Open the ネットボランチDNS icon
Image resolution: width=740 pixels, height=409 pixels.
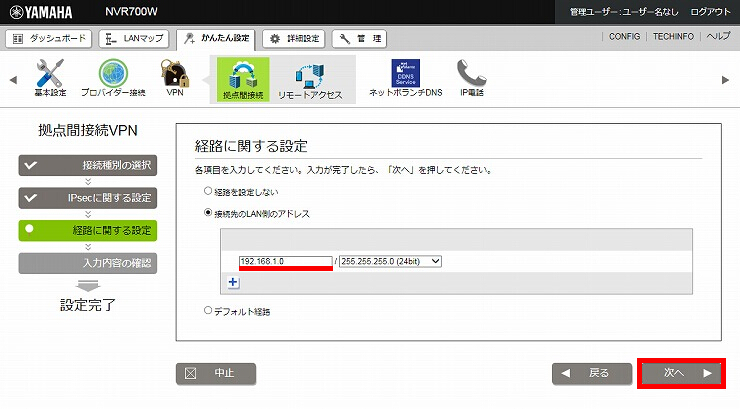point(406,78)
